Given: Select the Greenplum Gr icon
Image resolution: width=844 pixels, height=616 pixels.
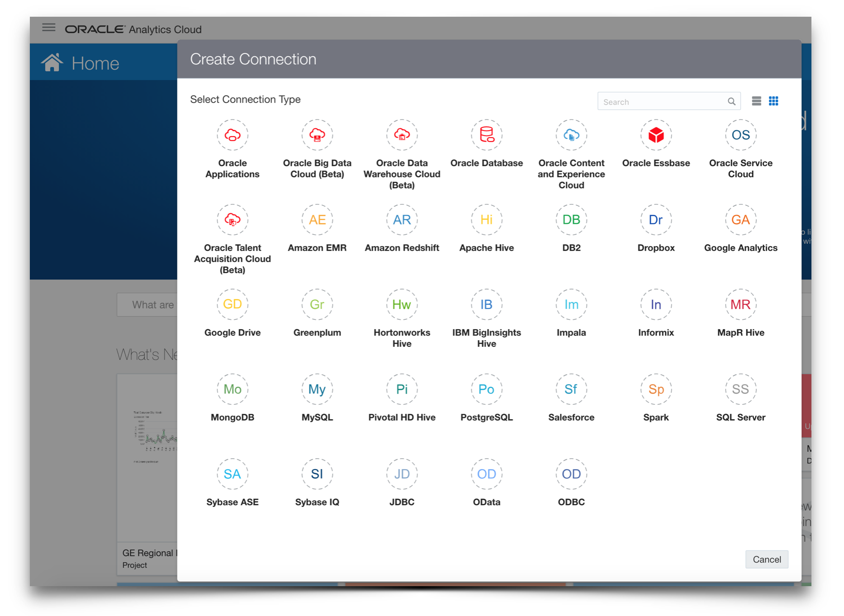Looking at the screenshot, I should (x=317, y=304).
